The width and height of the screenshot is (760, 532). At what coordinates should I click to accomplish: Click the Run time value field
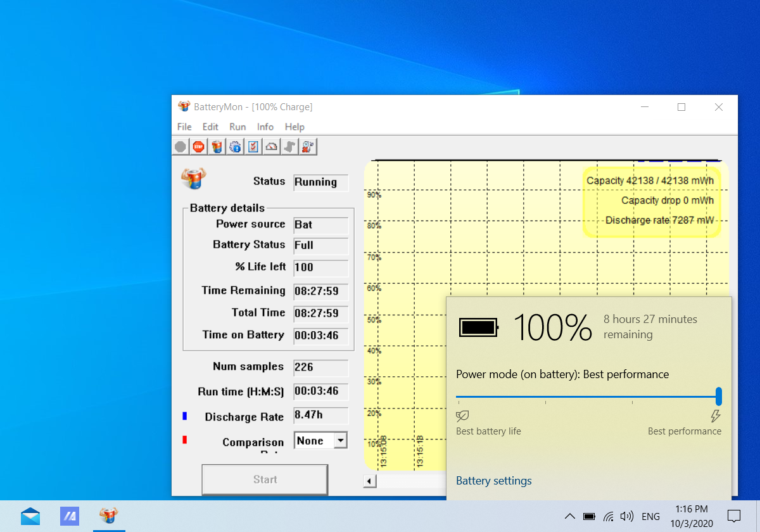pos(321,391)
